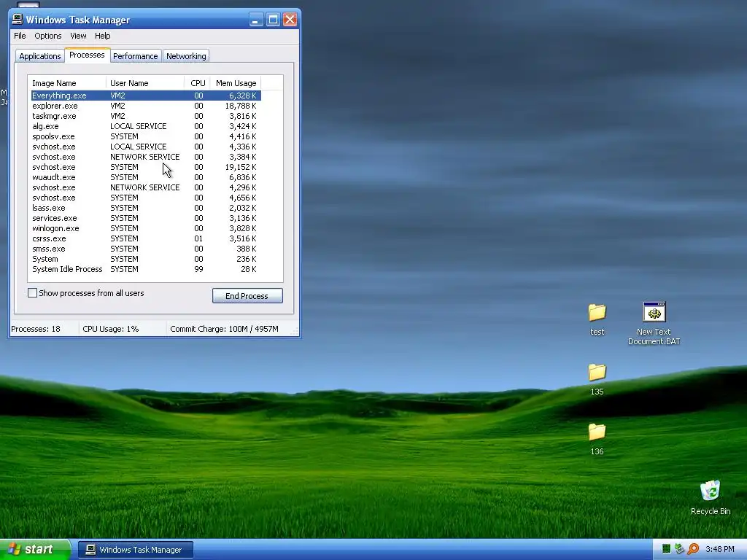Select the services.exe process

coord(146,218)
